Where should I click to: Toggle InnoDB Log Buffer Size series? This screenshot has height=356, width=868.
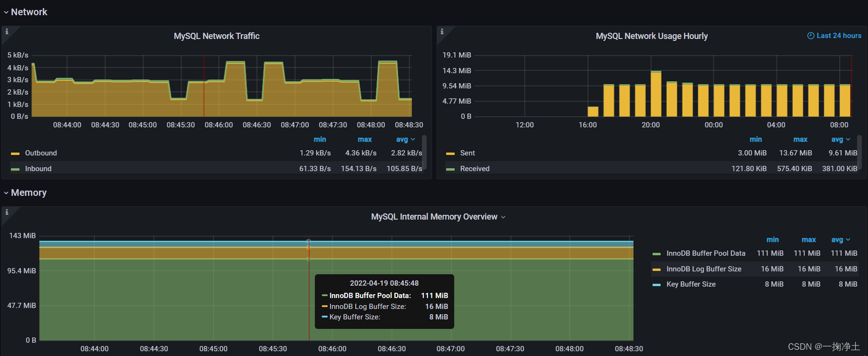click(x=704, y=269)
